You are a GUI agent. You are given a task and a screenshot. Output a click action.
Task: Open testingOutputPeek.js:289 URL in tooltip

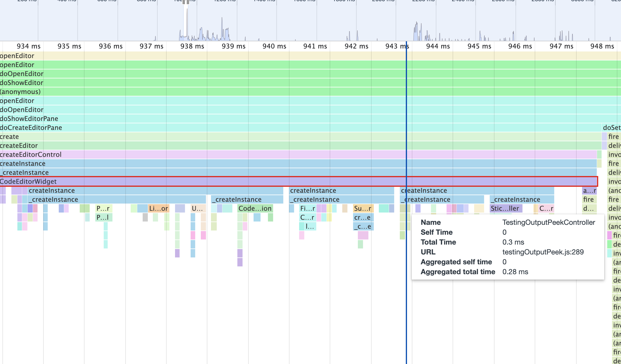pyautogui.click(x=543, y=252)
